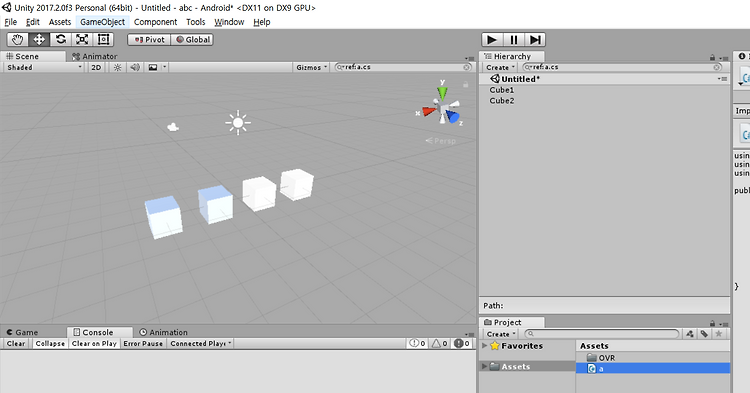Select the camera gizmo in scene
Screen dimensions: 750x393
173,127
